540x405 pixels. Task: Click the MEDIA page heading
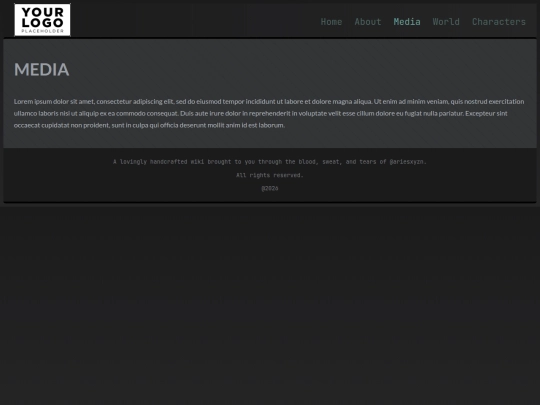tap(42, 70)
